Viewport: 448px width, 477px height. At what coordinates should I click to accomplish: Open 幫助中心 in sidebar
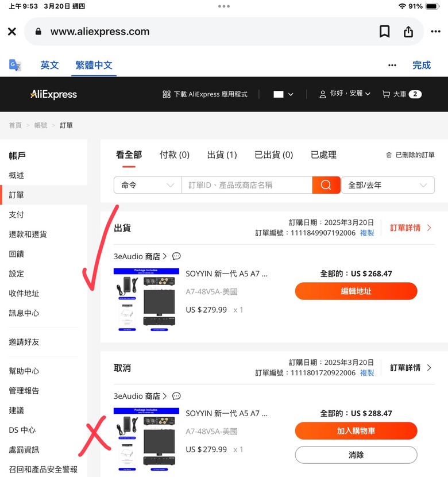click(x=24, y=371)
